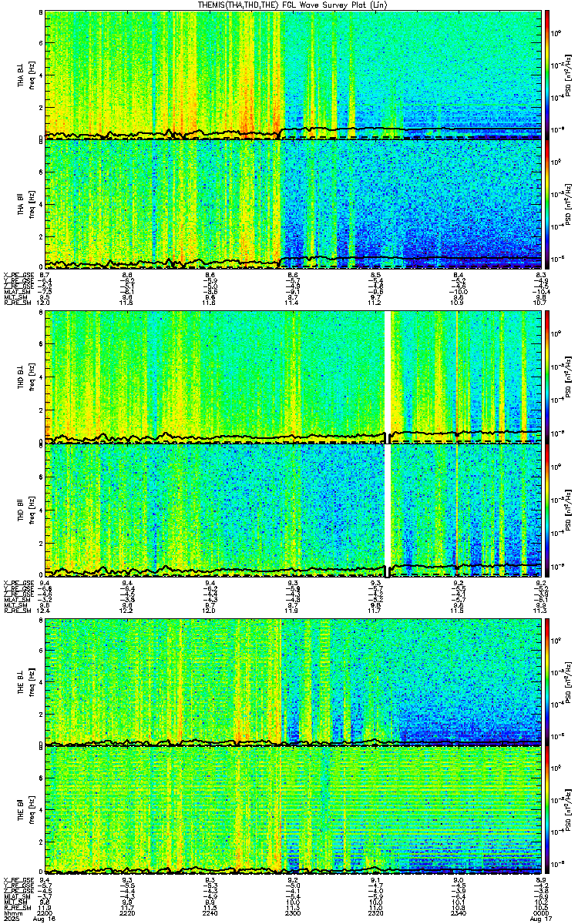Image resolution: width=578 pixels, height=924 pixels.
Task: Click the 2340 time tick label under the THE panels
Action: [459, 913]
